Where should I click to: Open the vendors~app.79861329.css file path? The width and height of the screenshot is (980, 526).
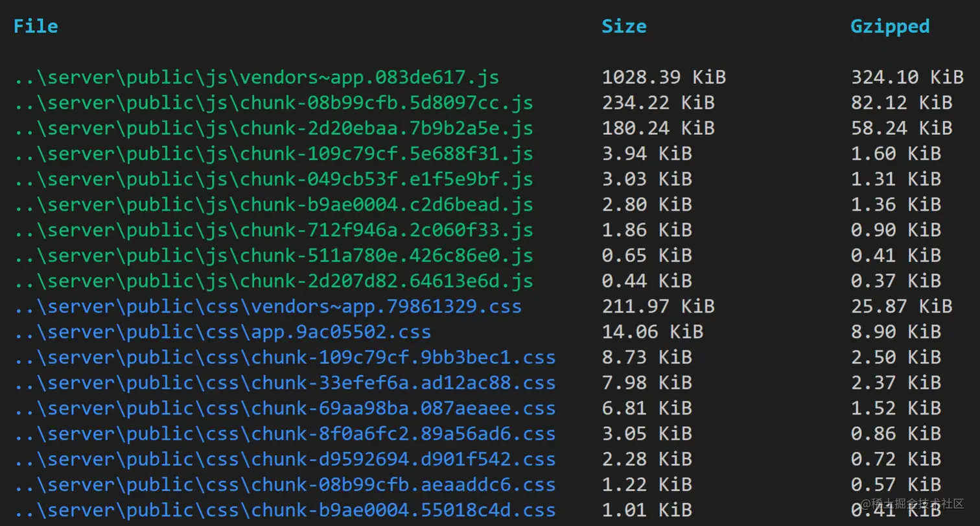pos(268,306)
